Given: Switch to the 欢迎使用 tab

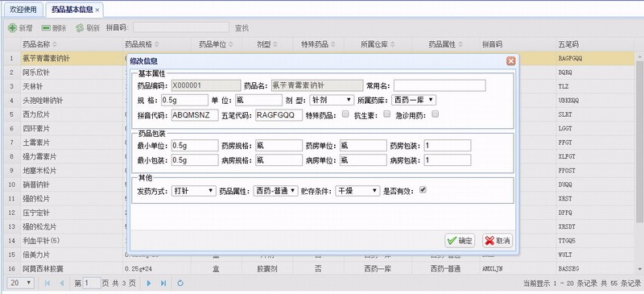Looking at the screenshot, I should (x=23, y=10).
